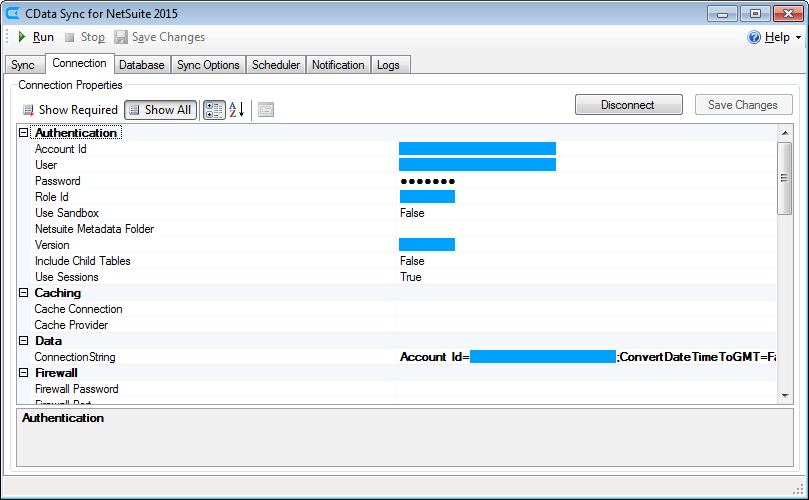Click the Stop toolbar icon
The width and height of the screenshot is (809, 500).
click(69, 37)
